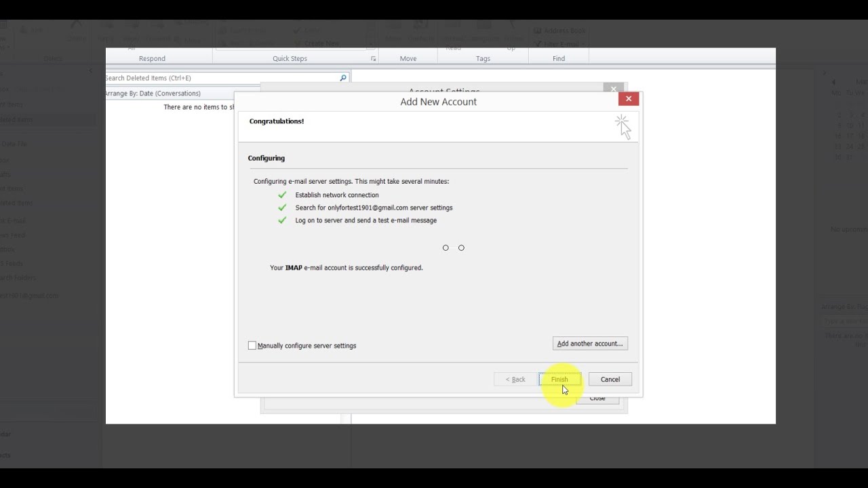This screenshot has height=488, width=868.
Task: Click the Congratulations! heading text
Action: click(277, 121)
